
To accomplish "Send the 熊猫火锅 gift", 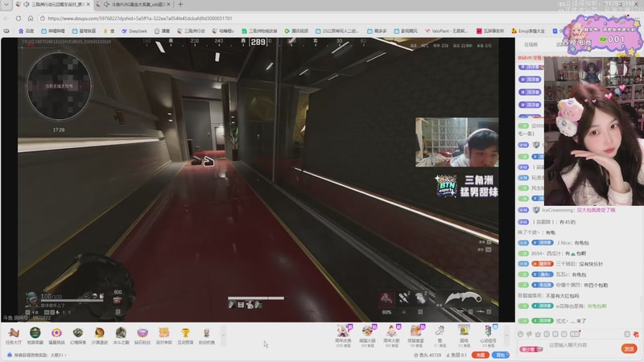I will [x=367, y=335].
